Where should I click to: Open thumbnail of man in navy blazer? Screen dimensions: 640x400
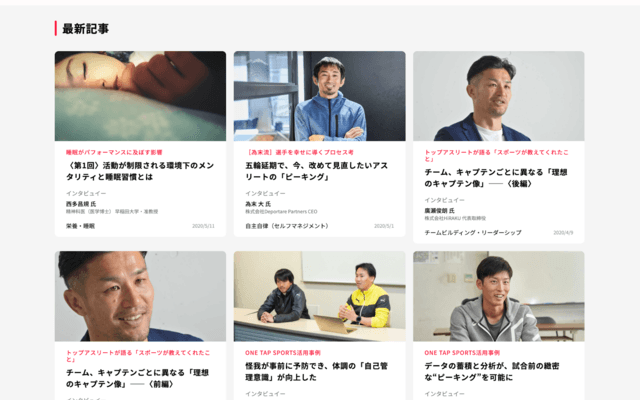499,96
